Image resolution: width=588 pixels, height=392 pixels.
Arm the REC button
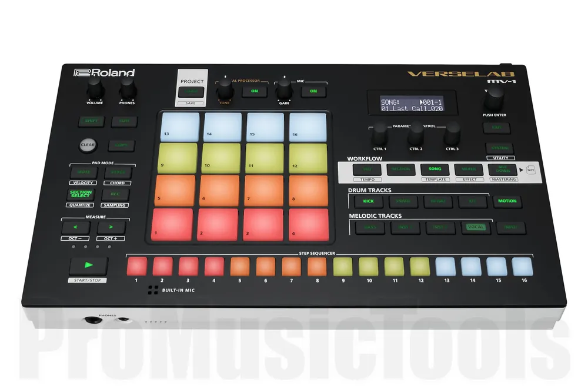click(115, 194)
